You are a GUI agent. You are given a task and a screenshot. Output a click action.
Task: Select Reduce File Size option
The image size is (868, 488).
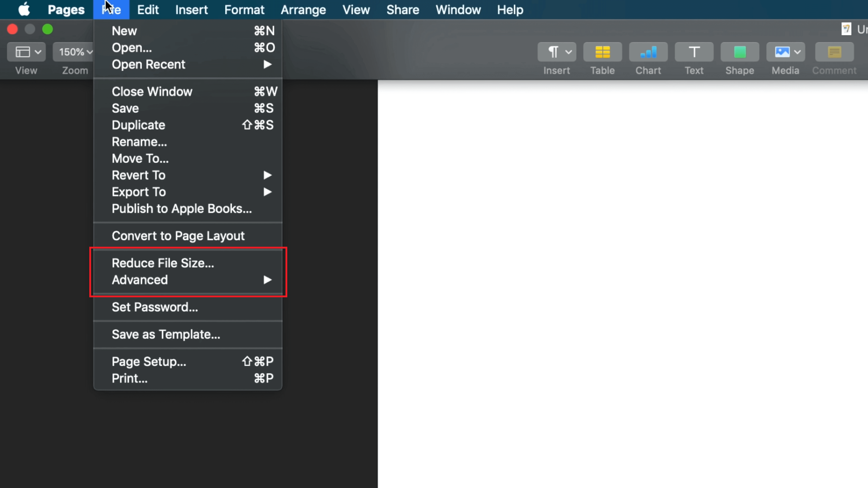pyautogui.click(x=163, y=263)
